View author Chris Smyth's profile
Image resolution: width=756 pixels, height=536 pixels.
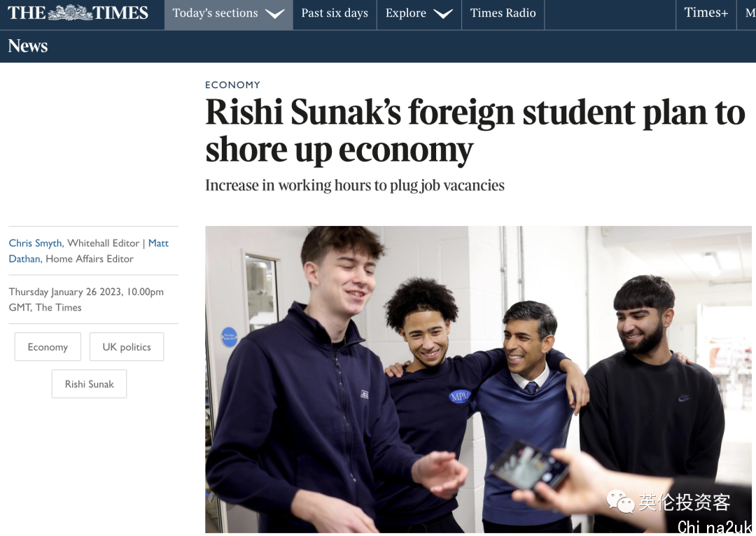pyautogui.click(x=35, y=243)
